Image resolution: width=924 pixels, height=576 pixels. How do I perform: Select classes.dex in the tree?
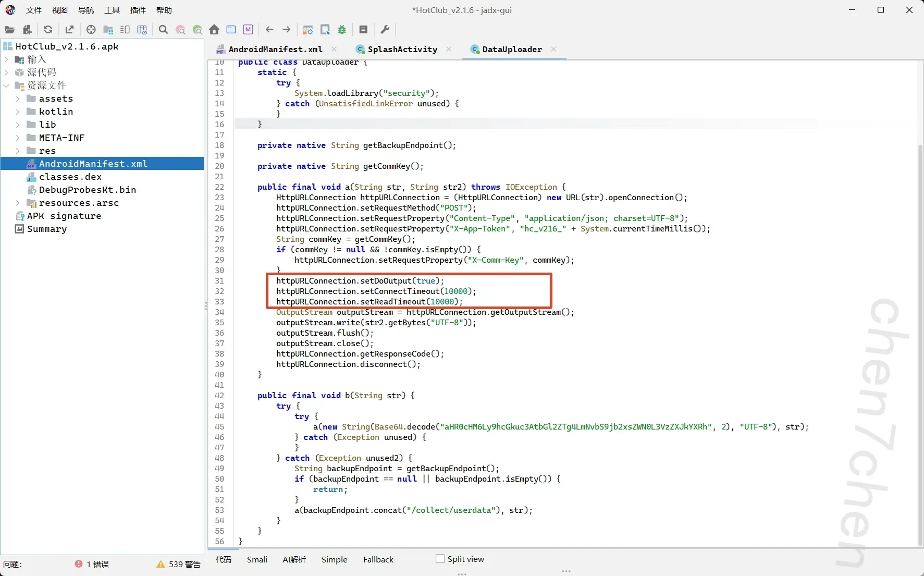click(70, 177)
